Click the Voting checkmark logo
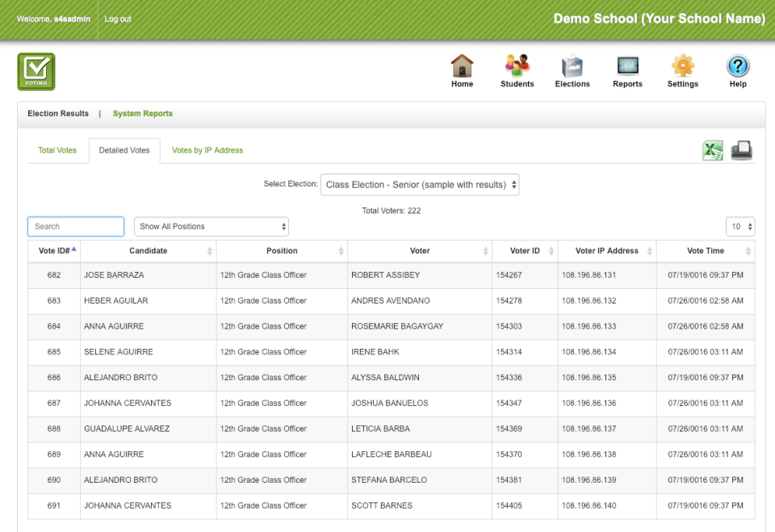The height and width of the screenshot is (532, 775). (36, 72)
